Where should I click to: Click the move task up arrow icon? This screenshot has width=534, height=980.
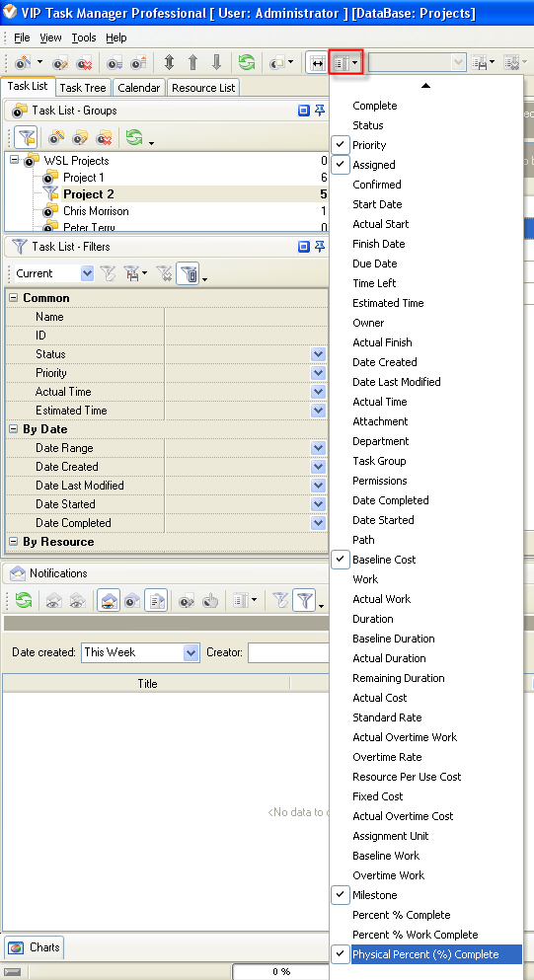192,62
